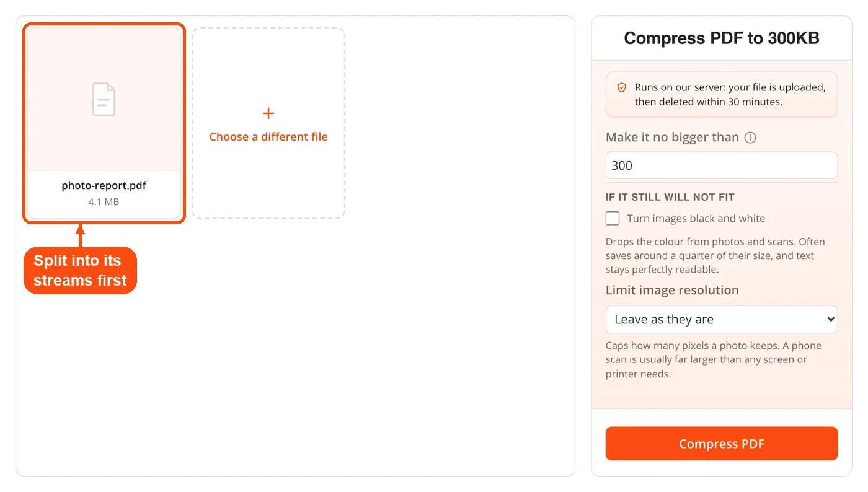Focus the size limit field showing 300
Image resolution: width=868 pixels, height=492 pixels.
722,165
